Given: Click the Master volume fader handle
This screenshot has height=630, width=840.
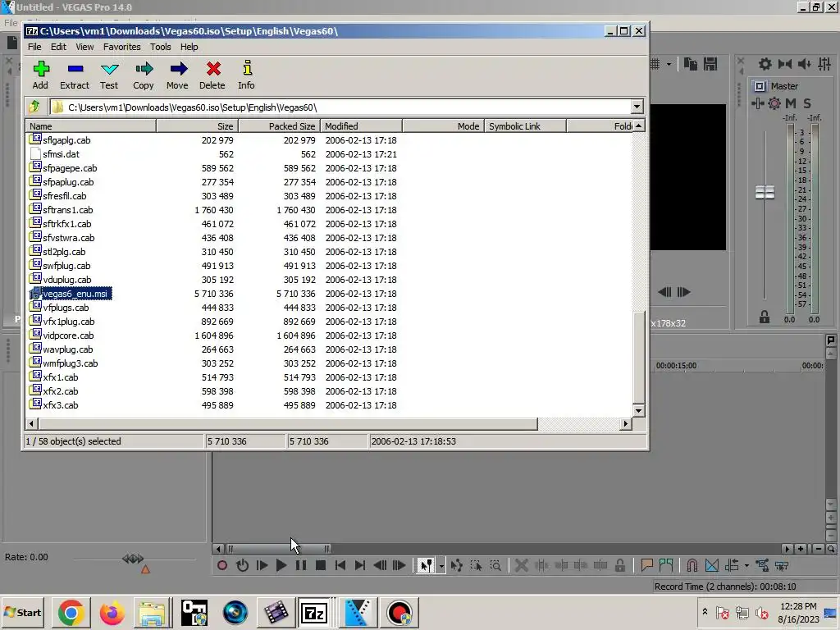Looking at the screenshot, I should [x=765, y=192].
